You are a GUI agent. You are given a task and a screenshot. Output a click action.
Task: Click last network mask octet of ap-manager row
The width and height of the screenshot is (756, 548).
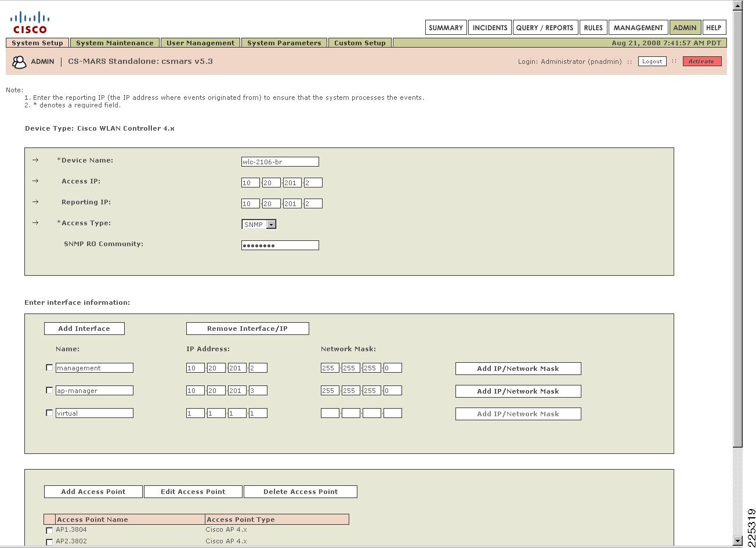click(393, 391)
